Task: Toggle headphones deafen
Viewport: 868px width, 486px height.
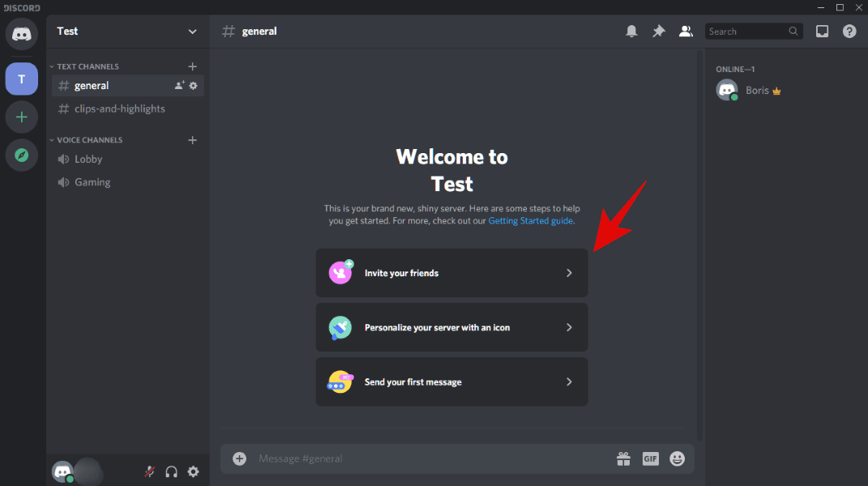Action: coord(172,471)
